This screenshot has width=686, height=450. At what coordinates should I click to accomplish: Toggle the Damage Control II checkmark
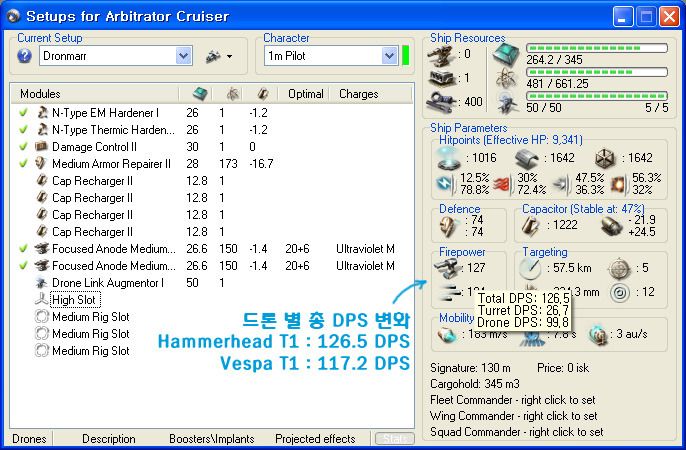point(23,147)
